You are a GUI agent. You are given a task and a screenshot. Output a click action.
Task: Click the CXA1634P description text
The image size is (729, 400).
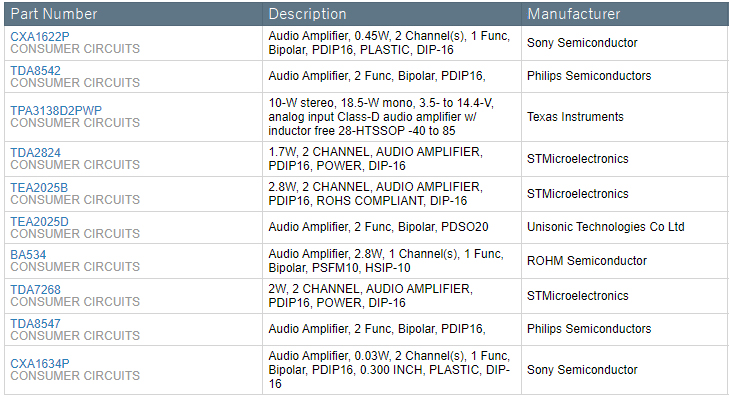[x=388, y=369]
